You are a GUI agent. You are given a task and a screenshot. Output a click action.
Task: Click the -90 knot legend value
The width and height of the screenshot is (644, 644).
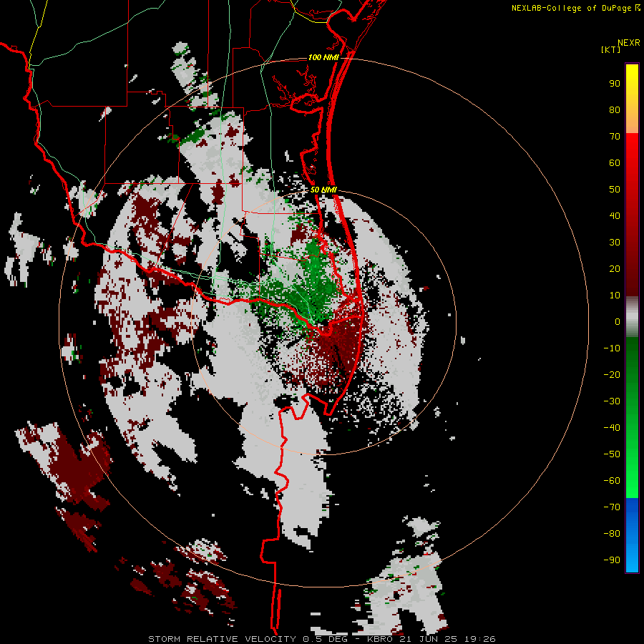coord(612,560)
